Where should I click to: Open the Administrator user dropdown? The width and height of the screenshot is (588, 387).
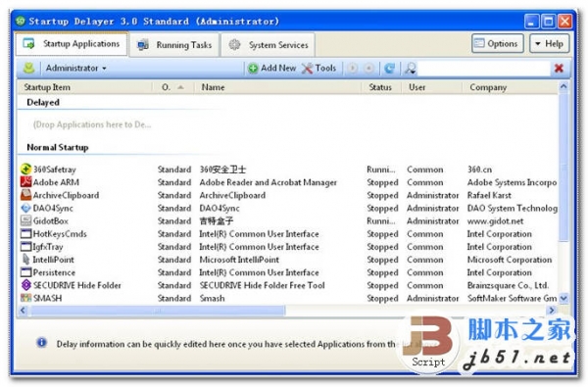(76, 69)
